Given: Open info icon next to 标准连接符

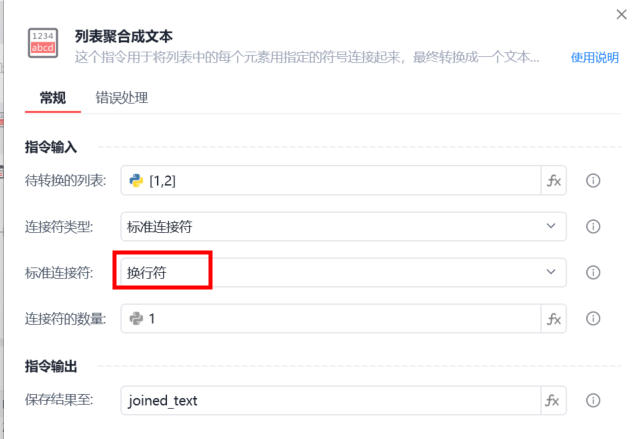Looking at the screenshot, I should coord(593,272).
